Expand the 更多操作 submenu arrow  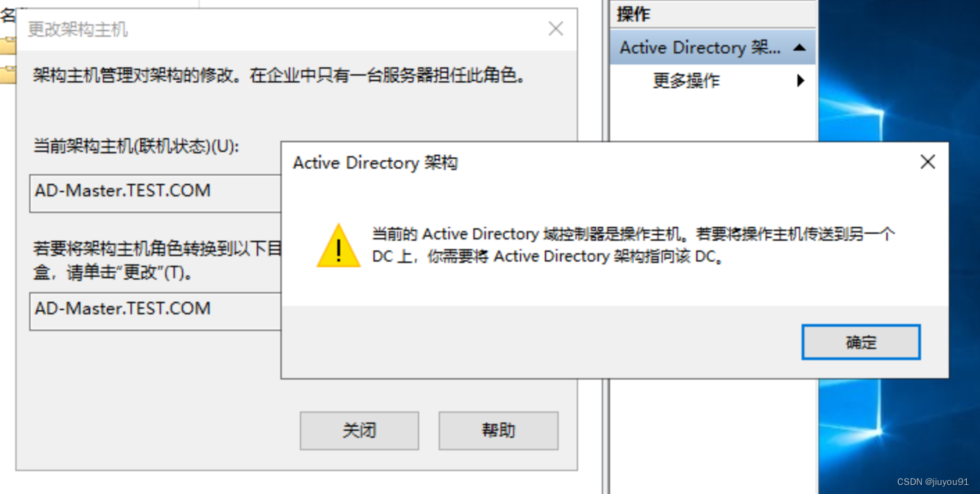tap(802, 80)
